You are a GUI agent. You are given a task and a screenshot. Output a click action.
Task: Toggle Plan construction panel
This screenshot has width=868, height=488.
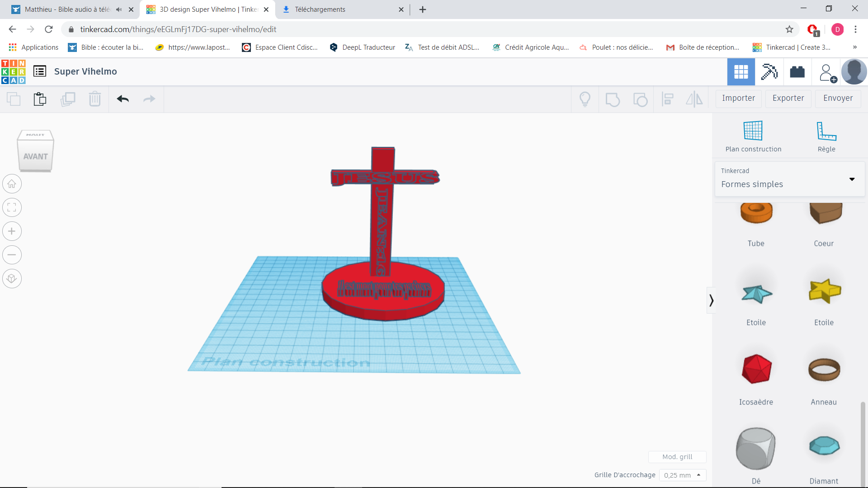coord(753,135)
